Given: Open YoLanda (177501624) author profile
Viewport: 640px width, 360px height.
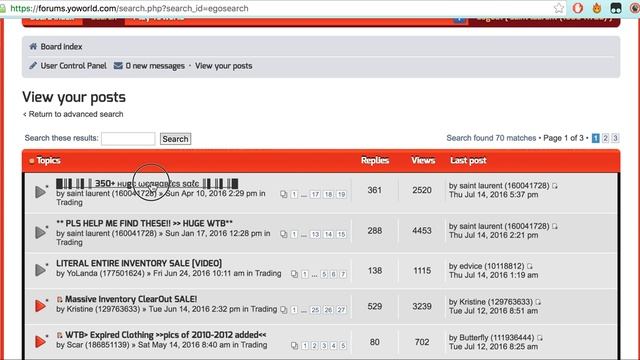Looking at the screenshot, I should (x=106, y=273).
